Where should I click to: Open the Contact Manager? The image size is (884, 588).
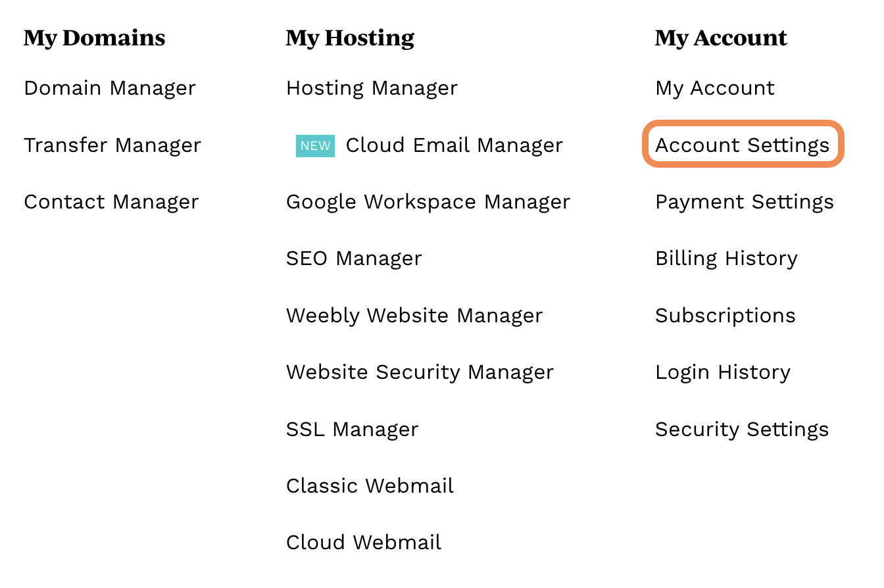click(x=110, y=202)
